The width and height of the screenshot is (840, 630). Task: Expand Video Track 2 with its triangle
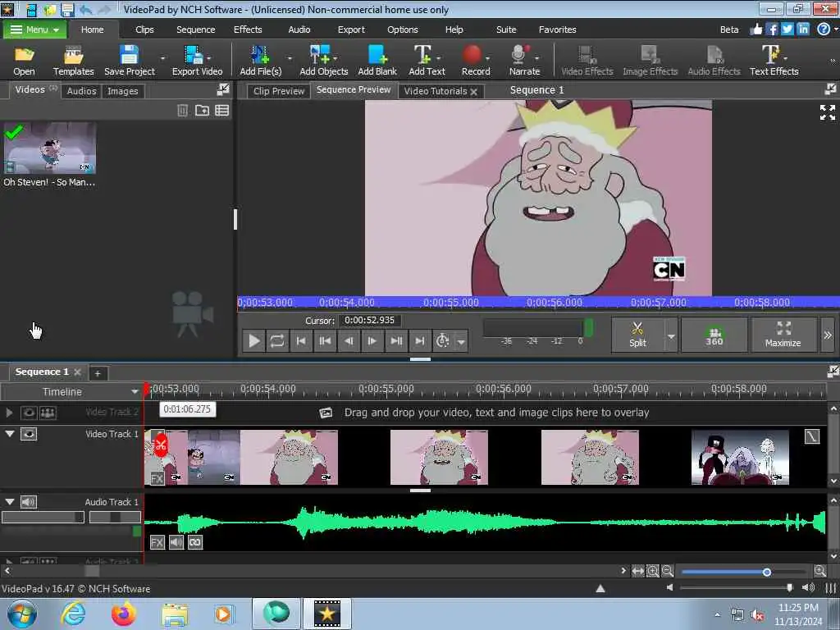click(x=9, y=413)
